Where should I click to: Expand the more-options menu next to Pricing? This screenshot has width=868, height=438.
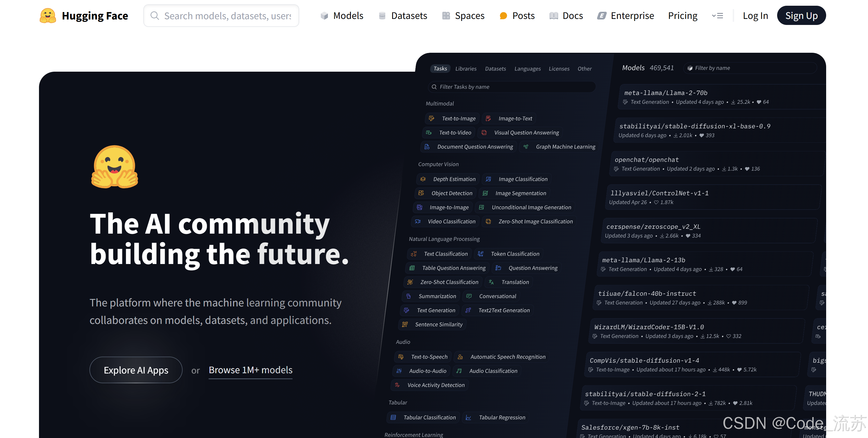tap(718, 16)
